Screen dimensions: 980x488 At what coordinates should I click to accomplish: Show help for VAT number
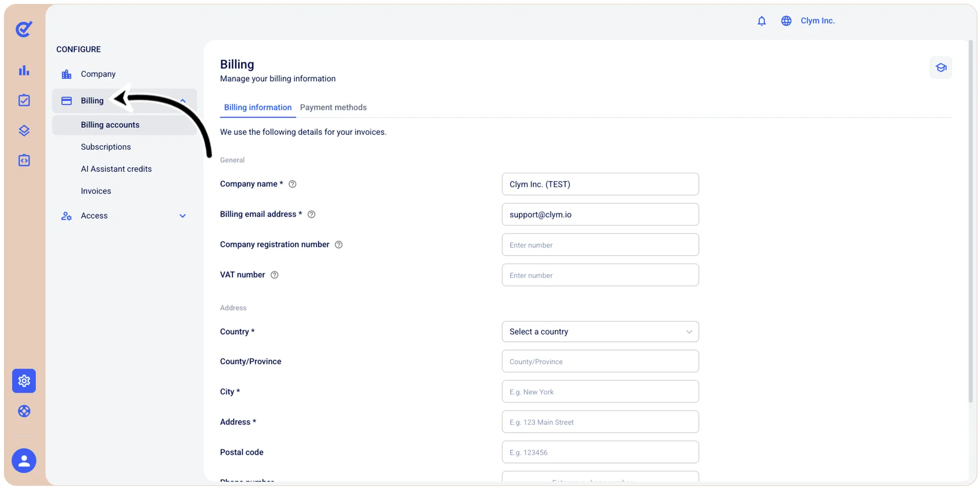[x=275, y=275]
